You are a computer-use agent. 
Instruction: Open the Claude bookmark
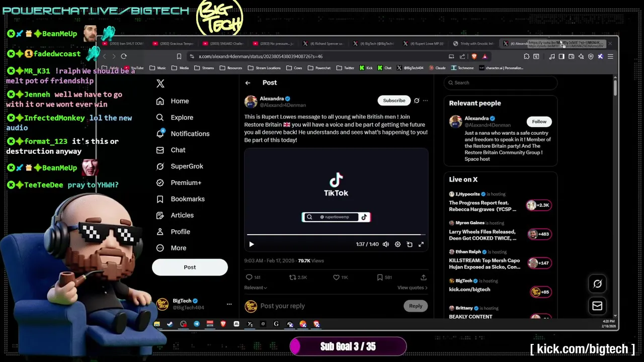click(437, 68)
